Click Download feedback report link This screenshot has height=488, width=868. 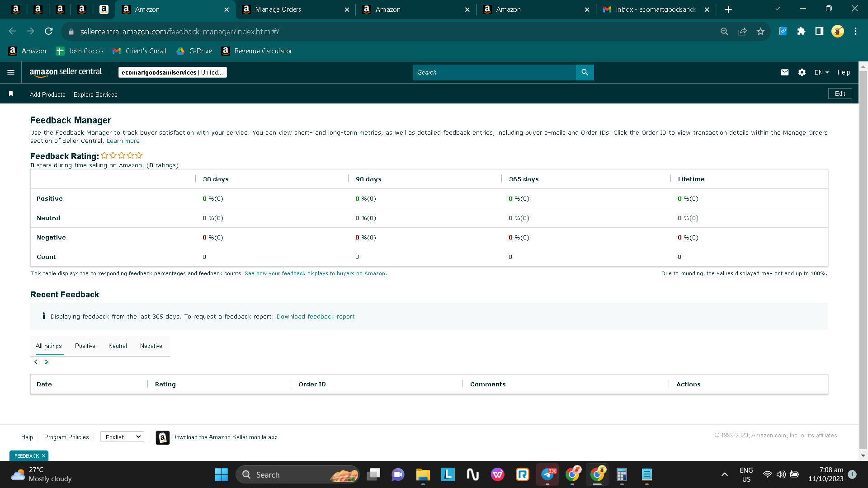click(316, 317)
